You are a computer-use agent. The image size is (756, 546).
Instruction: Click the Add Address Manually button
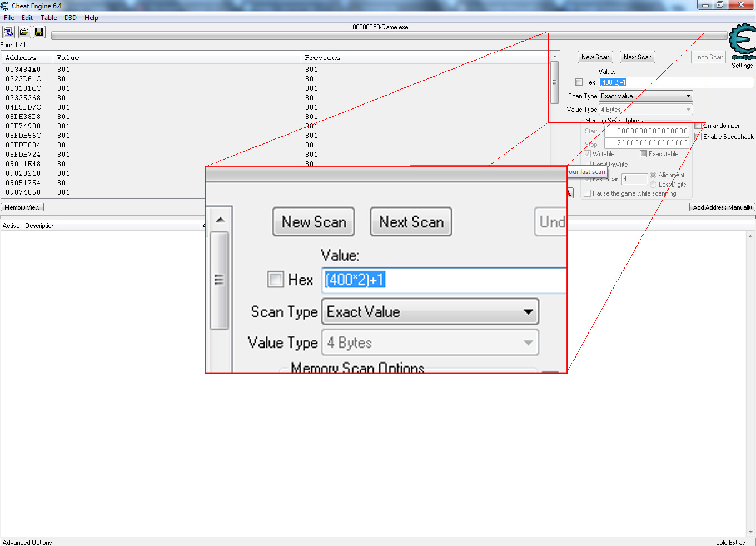722,207
